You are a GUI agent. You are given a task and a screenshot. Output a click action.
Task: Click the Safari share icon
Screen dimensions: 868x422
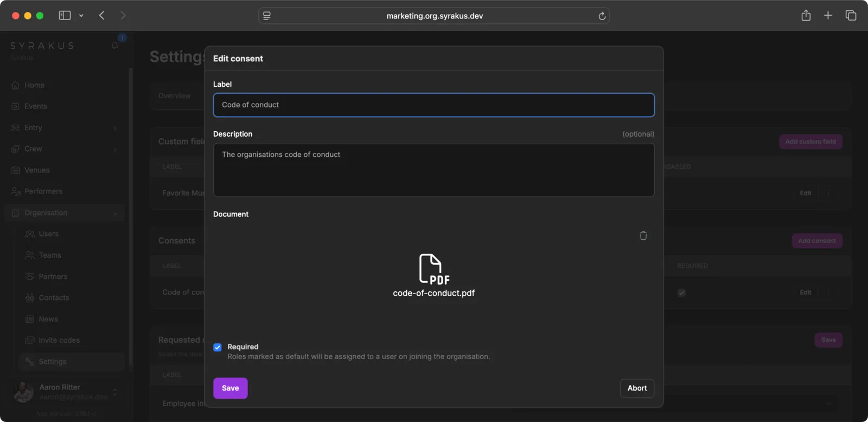[x=806, y=16]
